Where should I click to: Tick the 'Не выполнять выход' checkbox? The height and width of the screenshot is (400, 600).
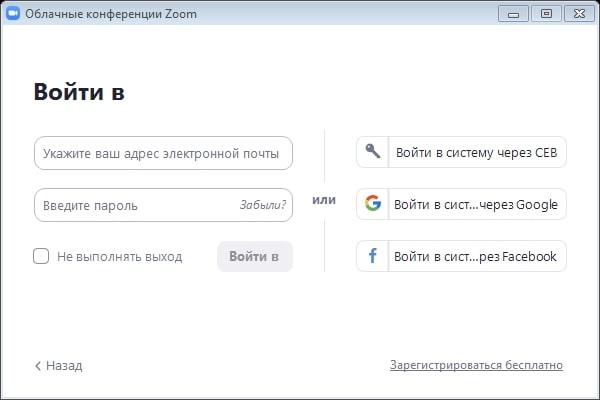pos(41,256)
